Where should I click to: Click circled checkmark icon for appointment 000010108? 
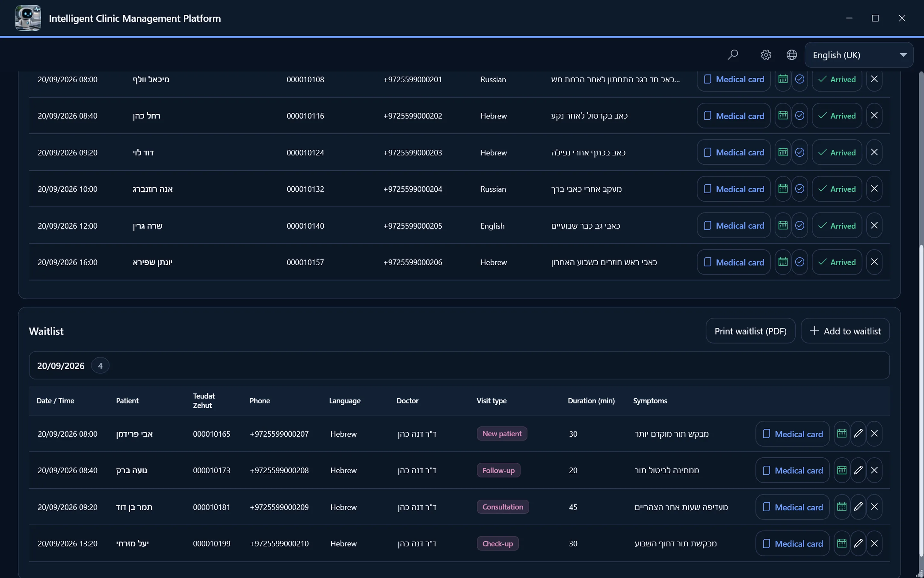(800, 79)
